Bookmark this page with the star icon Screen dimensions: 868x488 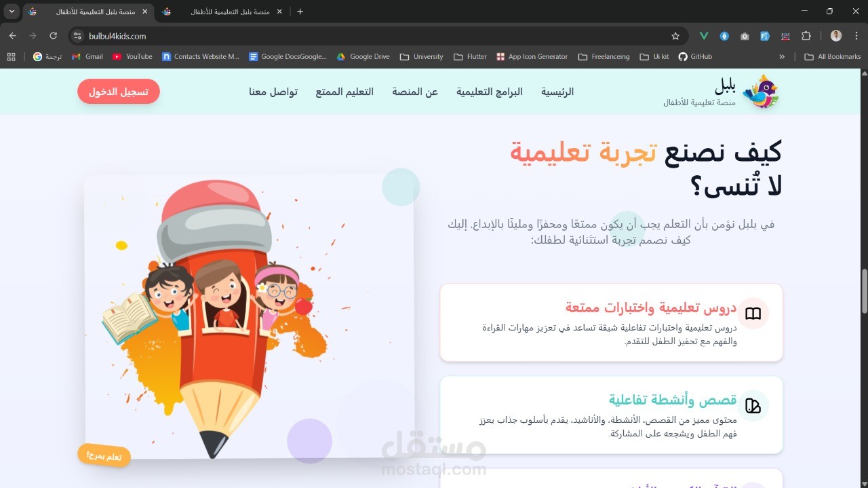click(675, 36)
